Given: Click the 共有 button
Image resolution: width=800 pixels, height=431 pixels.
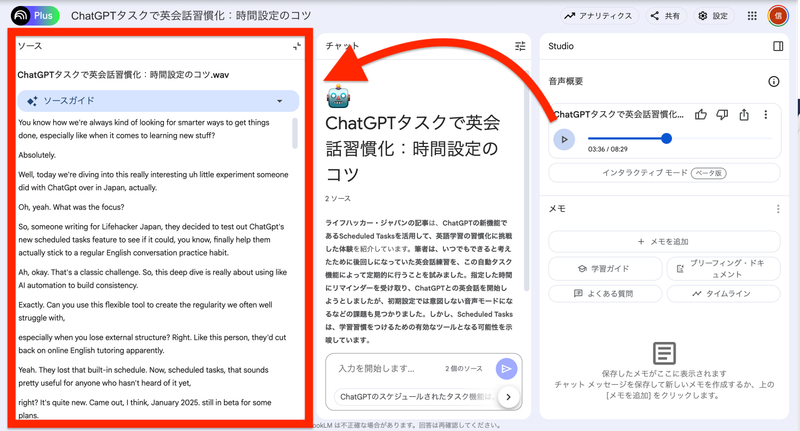Looking at the screenshot, I should click(x=665, y=16).
